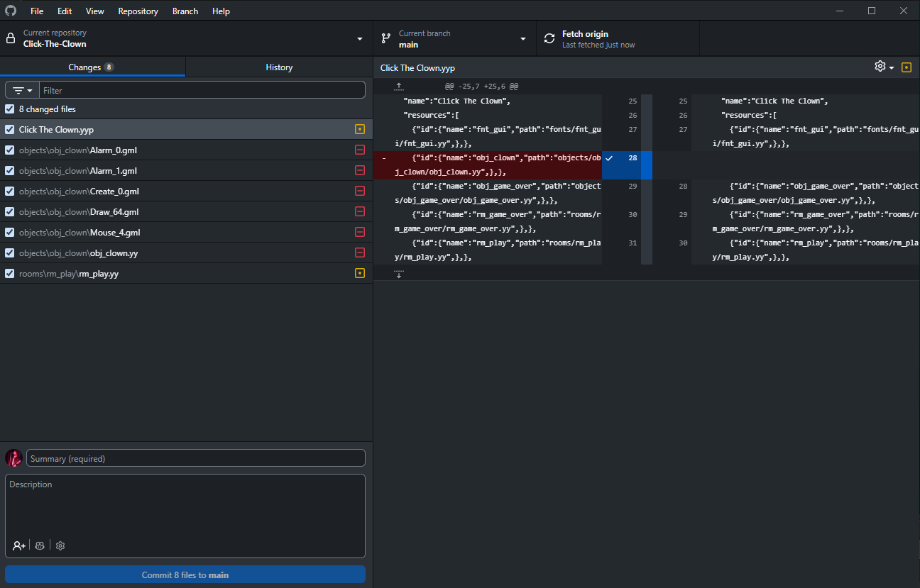Image resolution: width=920 pixels, height=588 pixels.
Task: Click deleted status icon for Draw_64.gml
Action: click(360, 212)
